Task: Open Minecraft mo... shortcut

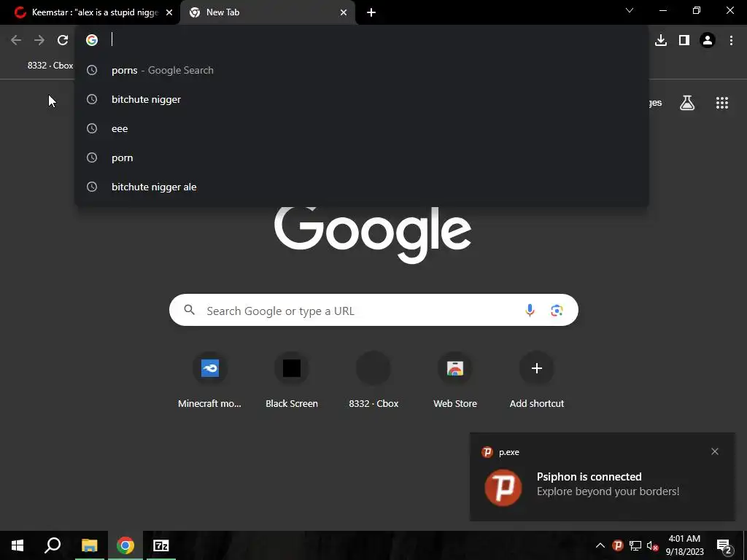Action: click(209, 379)
